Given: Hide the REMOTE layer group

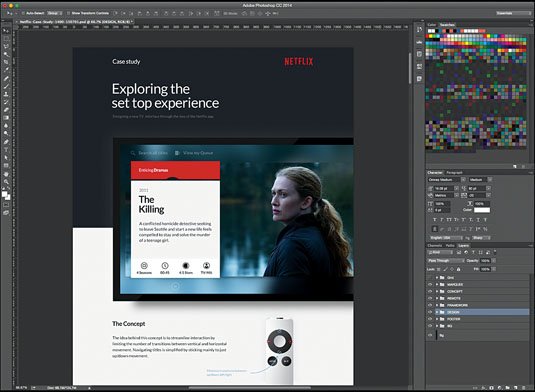Looking at the screenshot, I should (430, 298).
